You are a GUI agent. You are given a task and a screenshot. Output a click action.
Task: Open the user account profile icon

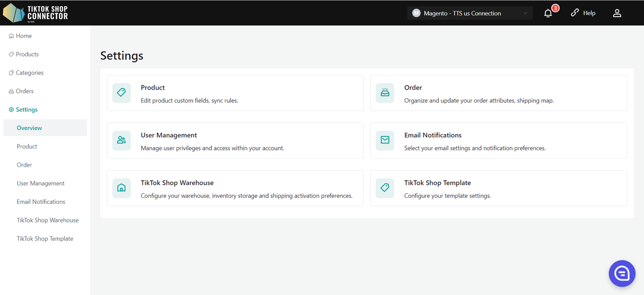point(617,14)
